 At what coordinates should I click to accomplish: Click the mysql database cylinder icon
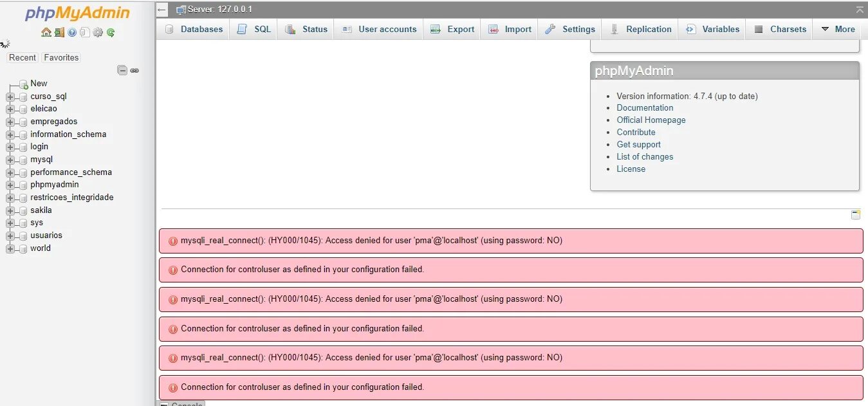point(23,160)
